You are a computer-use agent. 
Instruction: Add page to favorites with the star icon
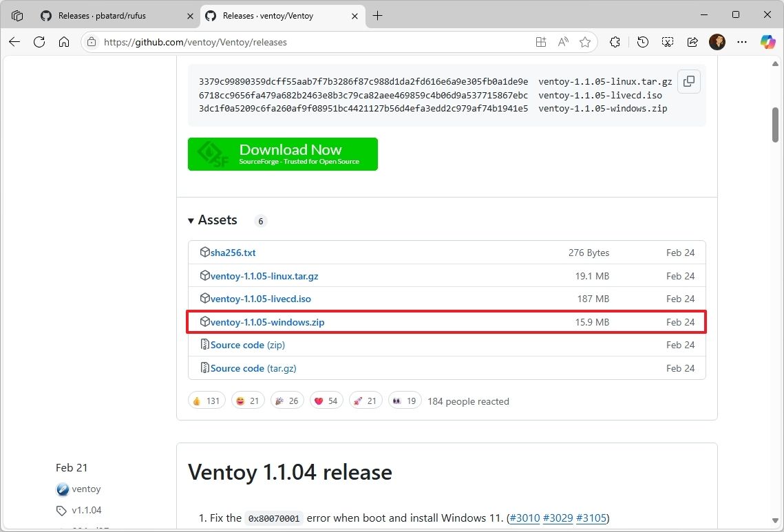point(586,42)
